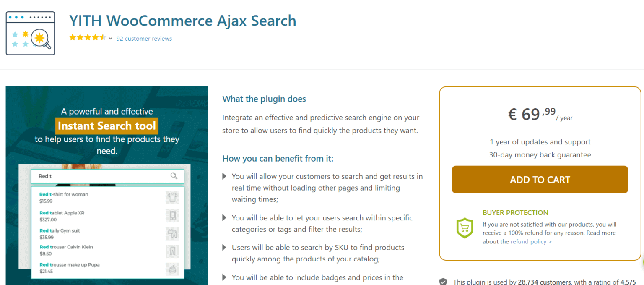644x285 pixels.
Task: Open the refund policy link
Action: pos(531,242)
